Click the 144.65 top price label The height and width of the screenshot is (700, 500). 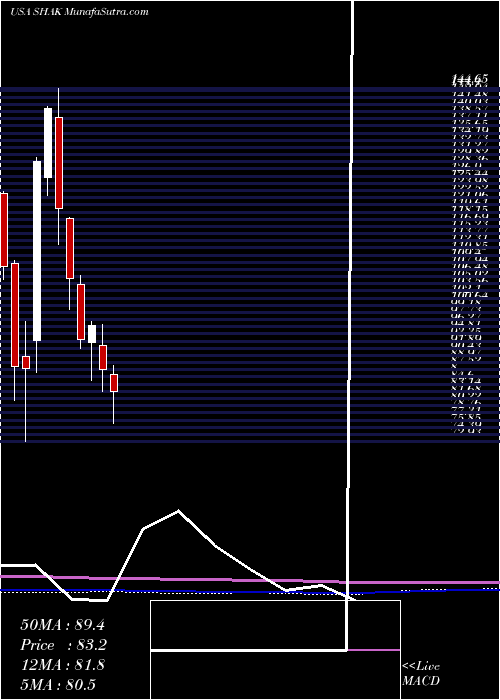470,79
